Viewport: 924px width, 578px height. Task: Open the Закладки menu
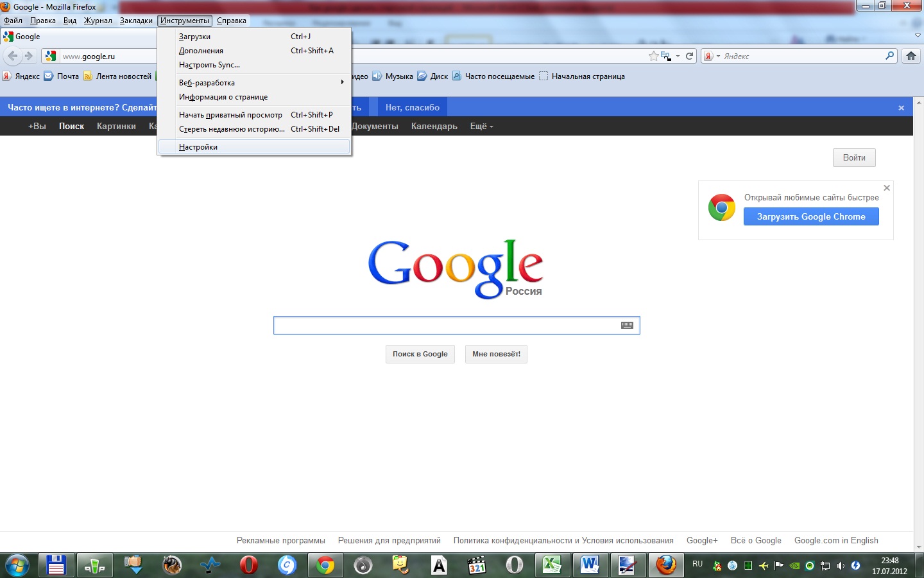point(136,21)
